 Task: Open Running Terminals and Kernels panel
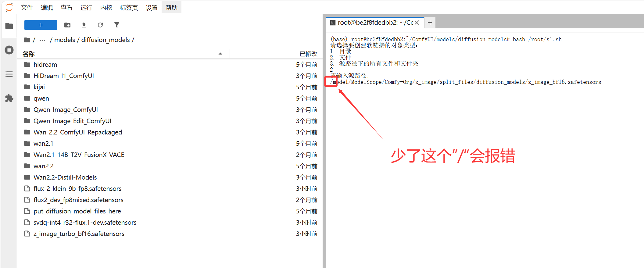(9, 50)
